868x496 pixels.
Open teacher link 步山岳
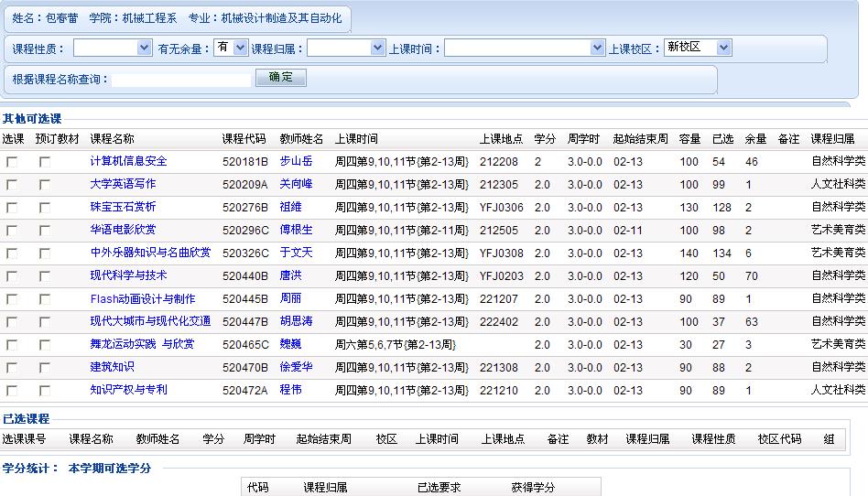296,161
